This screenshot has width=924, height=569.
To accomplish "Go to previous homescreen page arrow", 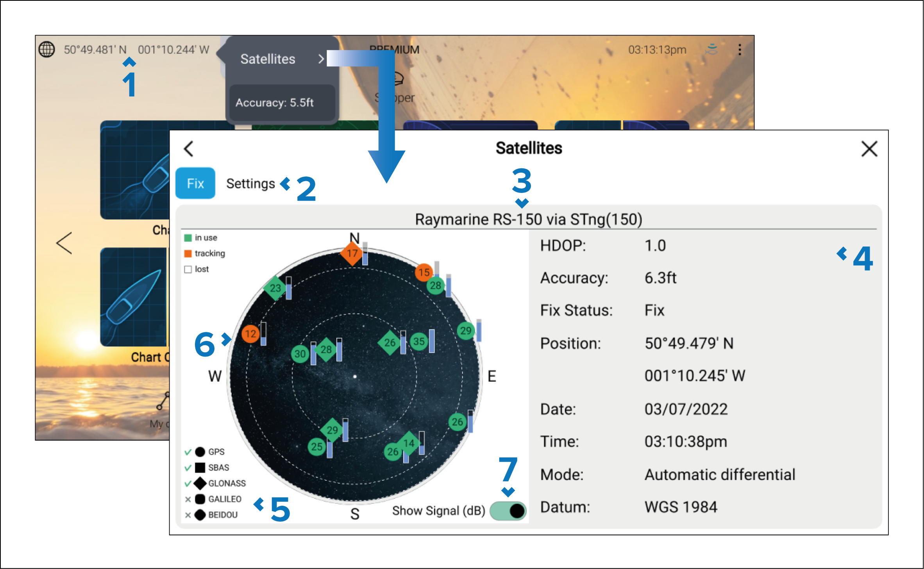I will click(x=64, y=243).
